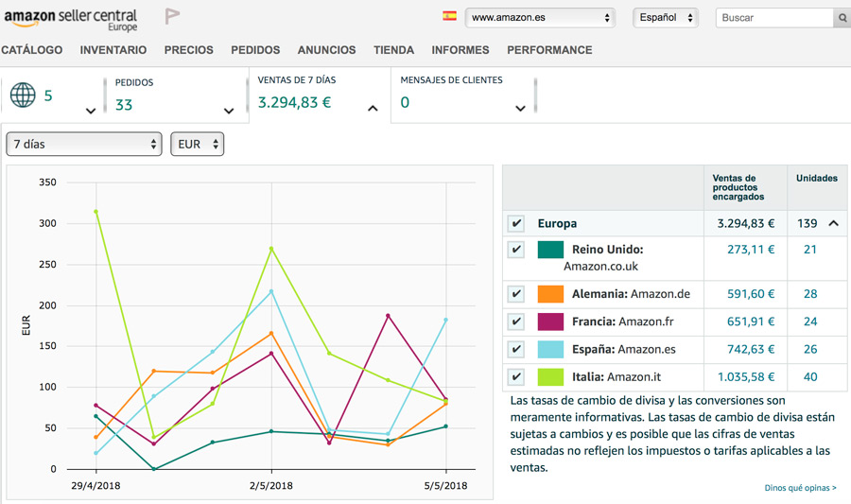Click the teal Reino Unido color swatch
851x504 pixels.
tap(550, 250)
